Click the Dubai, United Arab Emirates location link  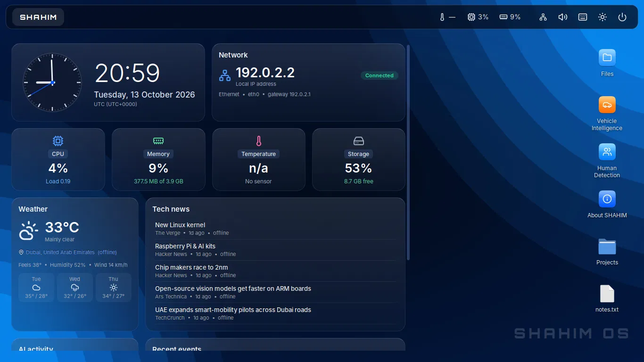pyautogui.click(x=60, y=252)
